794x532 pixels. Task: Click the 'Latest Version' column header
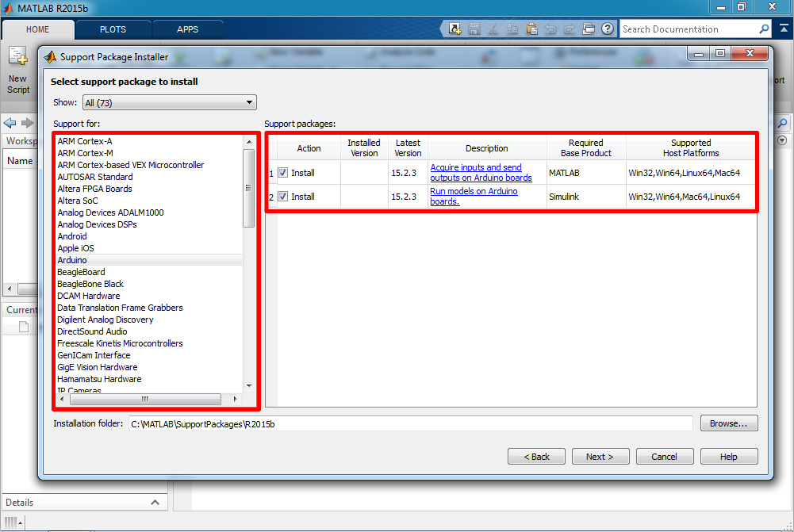point(409,147)
